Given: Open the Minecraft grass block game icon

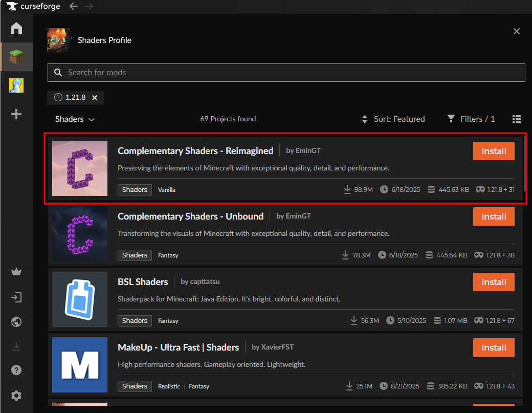Looking at the screenshot, I should click(x=16, y=57).
